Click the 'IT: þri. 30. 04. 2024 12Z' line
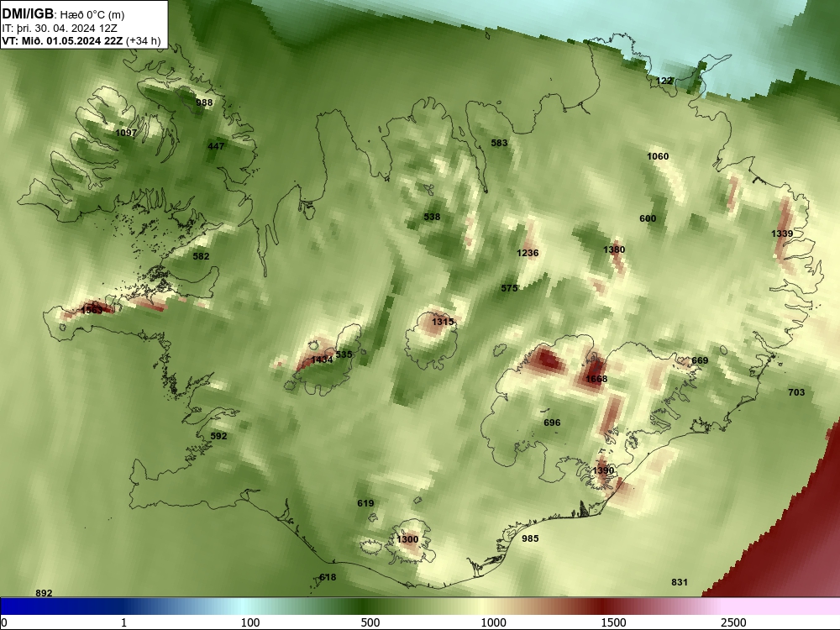Image resolution: width=840 pixels, height=630 pixels. [60, 29]
